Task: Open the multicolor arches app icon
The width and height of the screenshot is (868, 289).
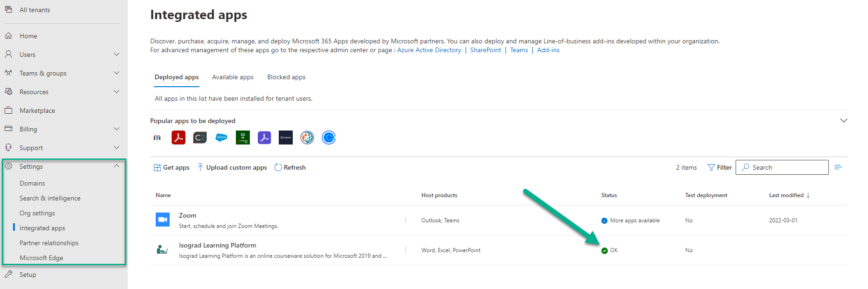Action: click(157, 138)
